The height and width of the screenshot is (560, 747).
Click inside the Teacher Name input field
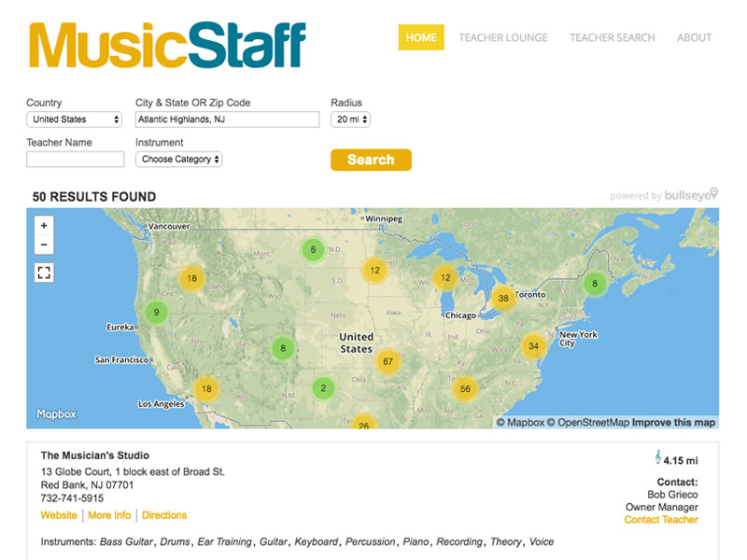[75, 159]
